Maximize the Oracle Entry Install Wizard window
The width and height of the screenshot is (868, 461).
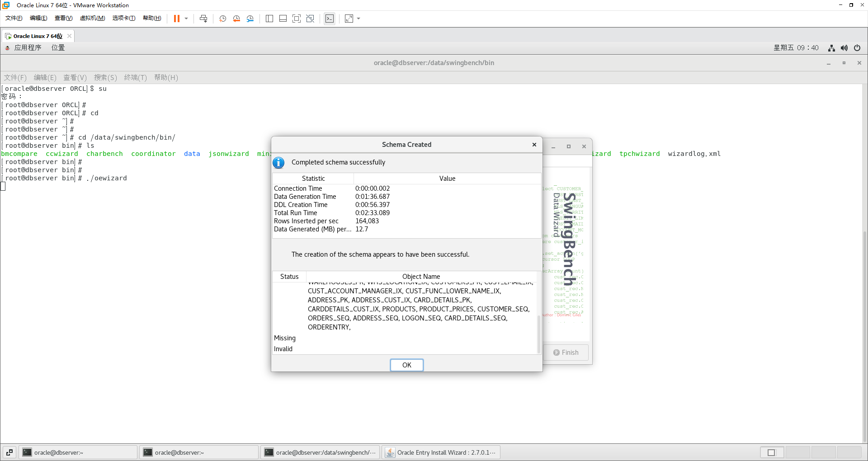tap(569, 146)
